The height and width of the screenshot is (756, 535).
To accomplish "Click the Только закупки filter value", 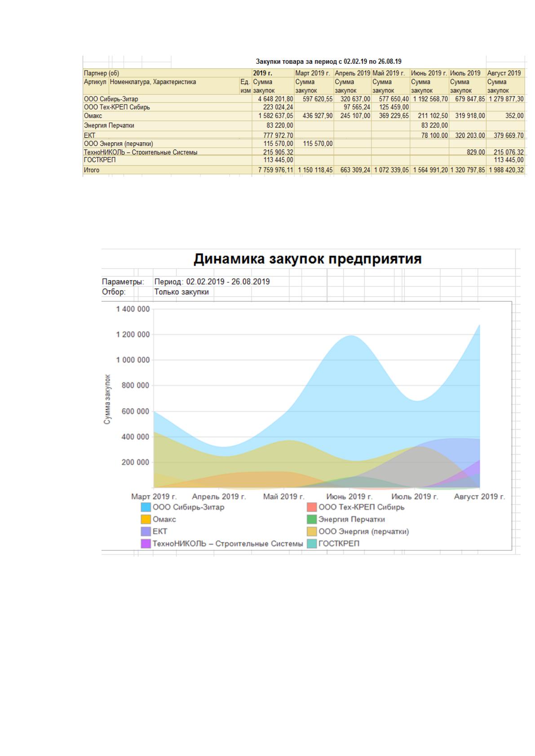I will (x=181, y=292).
